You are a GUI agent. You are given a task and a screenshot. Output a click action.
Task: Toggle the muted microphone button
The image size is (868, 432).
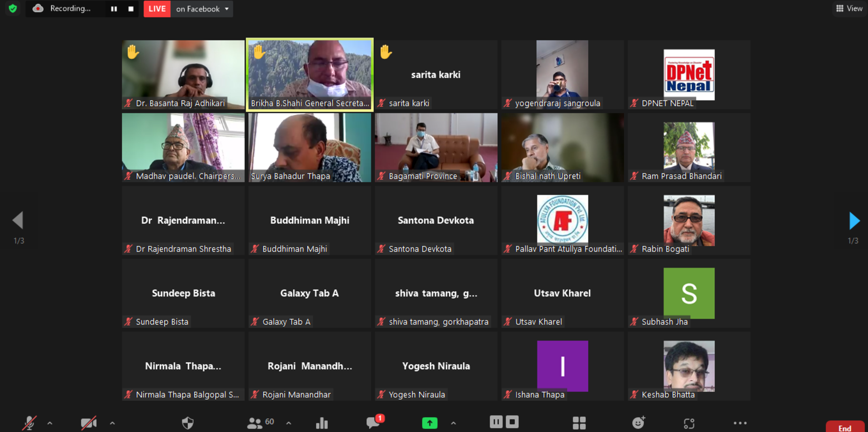tap(29, 423)
